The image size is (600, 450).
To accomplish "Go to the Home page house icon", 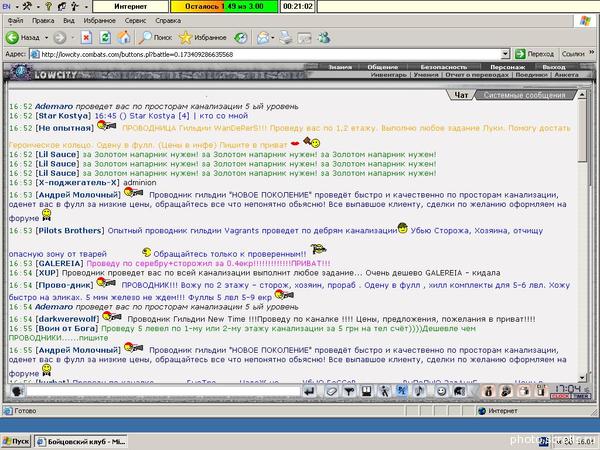I will (x=124, y=38).
